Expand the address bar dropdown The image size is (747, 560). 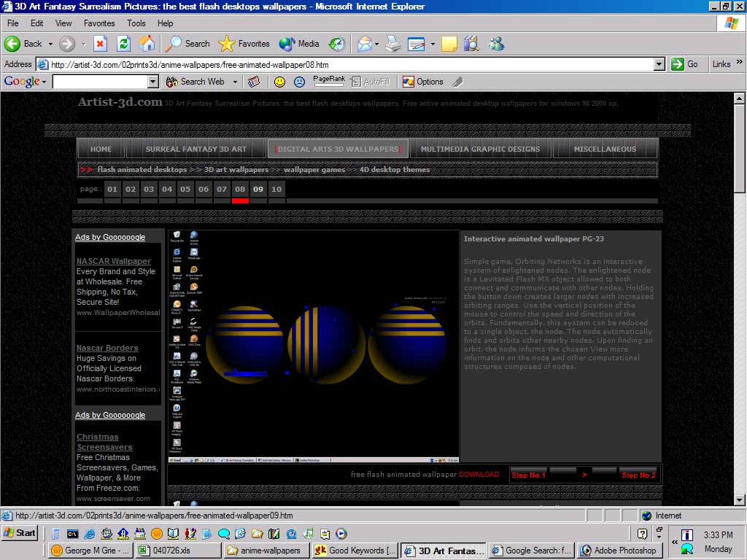pyautogui.click(x=659, y=64)
